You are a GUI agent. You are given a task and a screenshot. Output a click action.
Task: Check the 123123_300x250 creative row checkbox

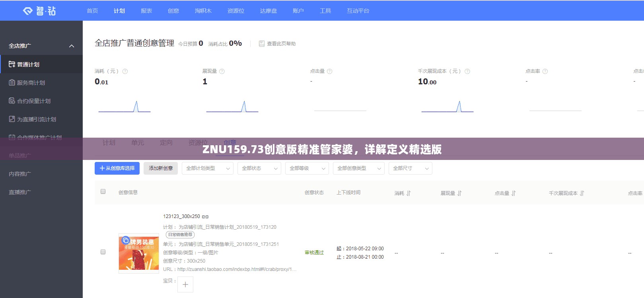[x=103, y=252]
